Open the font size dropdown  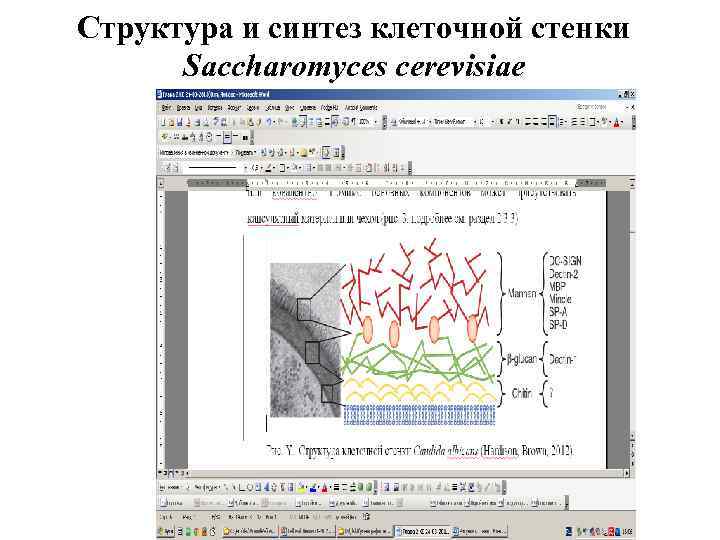(x=493, y=122)
